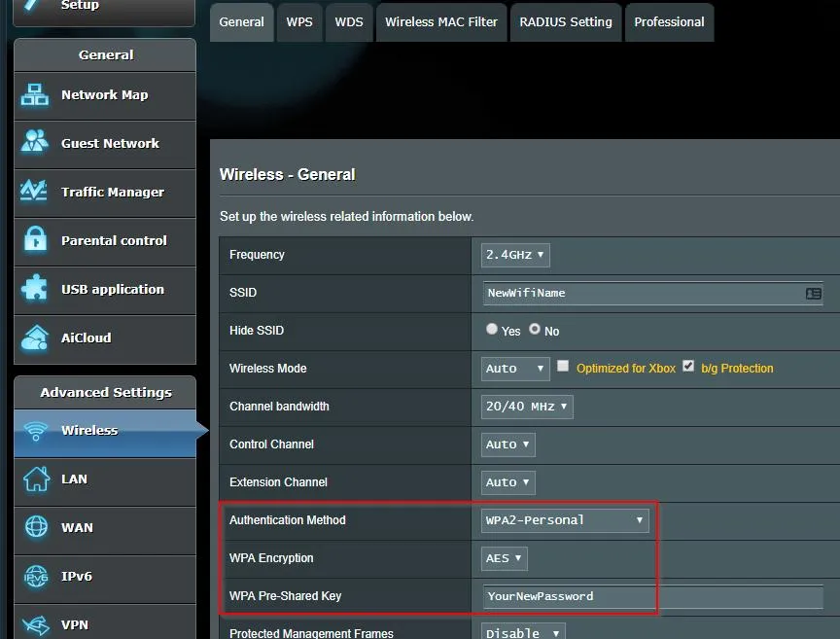Click the WAN globe icon
840x639 pixels.
(36, 526)
